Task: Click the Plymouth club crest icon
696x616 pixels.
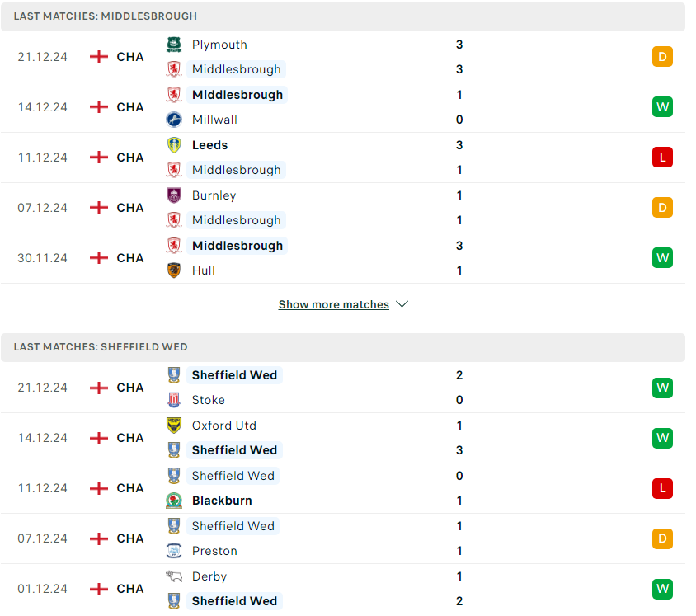Action: pyautogui.click(x=174, y=45)
